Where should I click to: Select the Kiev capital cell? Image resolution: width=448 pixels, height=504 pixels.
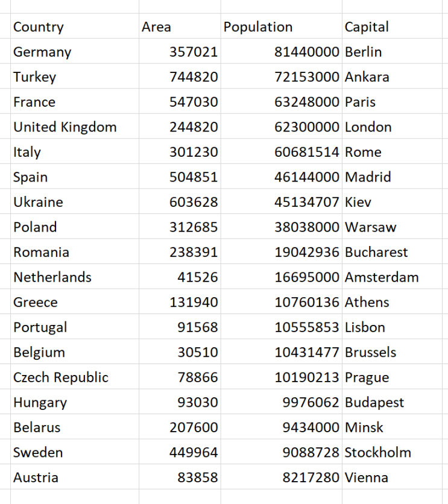click(358, 203)
